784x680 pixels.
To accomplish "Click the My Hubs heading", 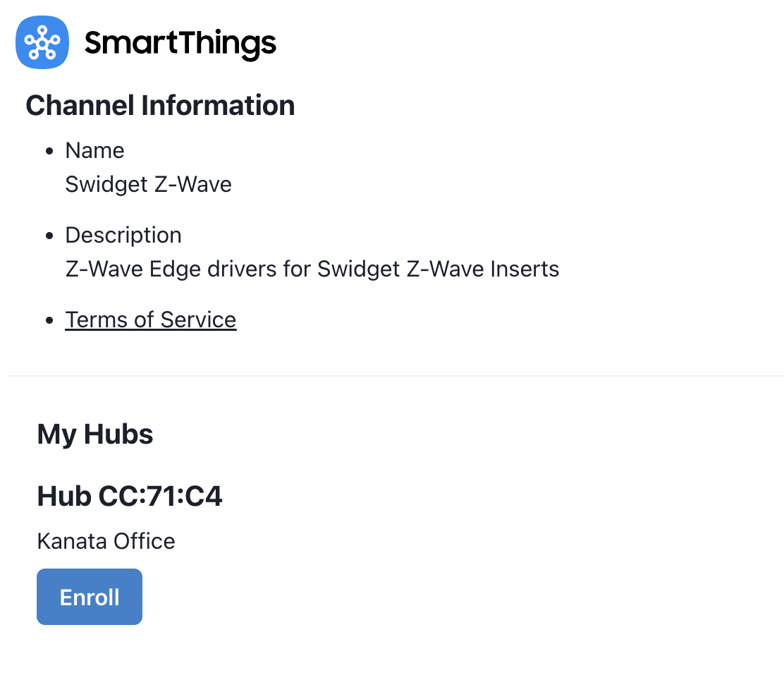I will [95, 434].
